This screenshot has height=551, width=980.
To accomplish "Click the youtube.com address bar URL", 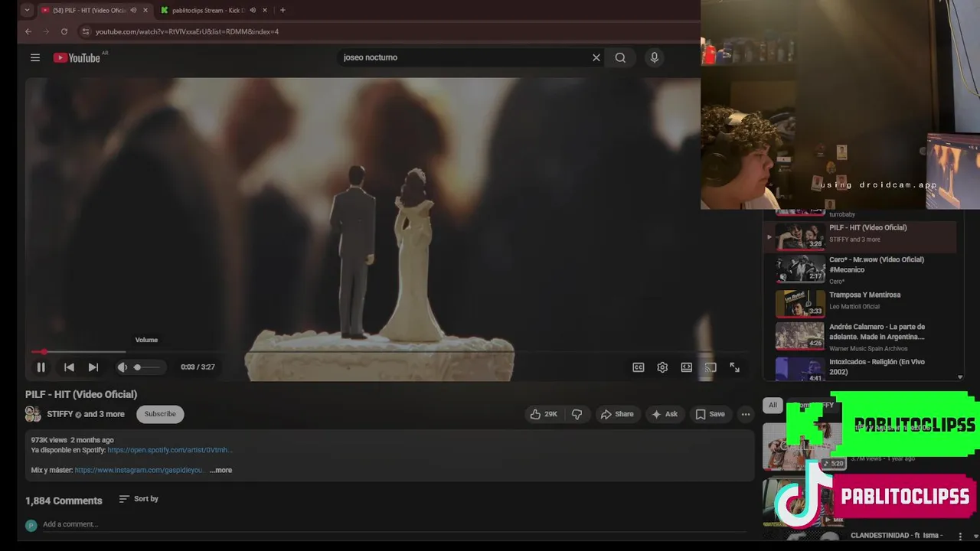I will tap(187, 31).
